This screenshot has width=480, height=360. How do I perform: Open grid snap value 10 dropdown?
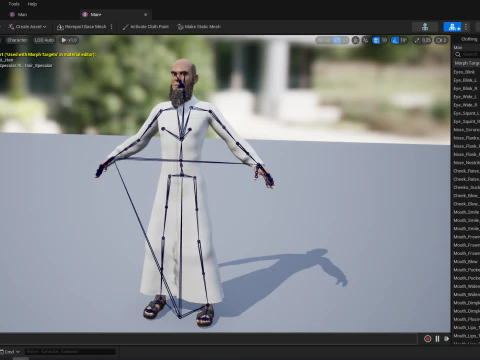coord(384,40)
